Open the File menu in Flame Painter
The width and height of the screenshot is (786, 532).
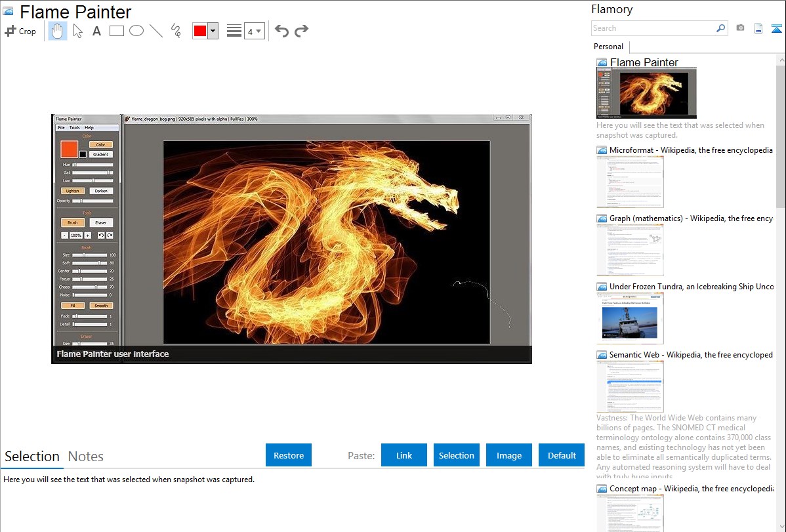pos(61,128)
